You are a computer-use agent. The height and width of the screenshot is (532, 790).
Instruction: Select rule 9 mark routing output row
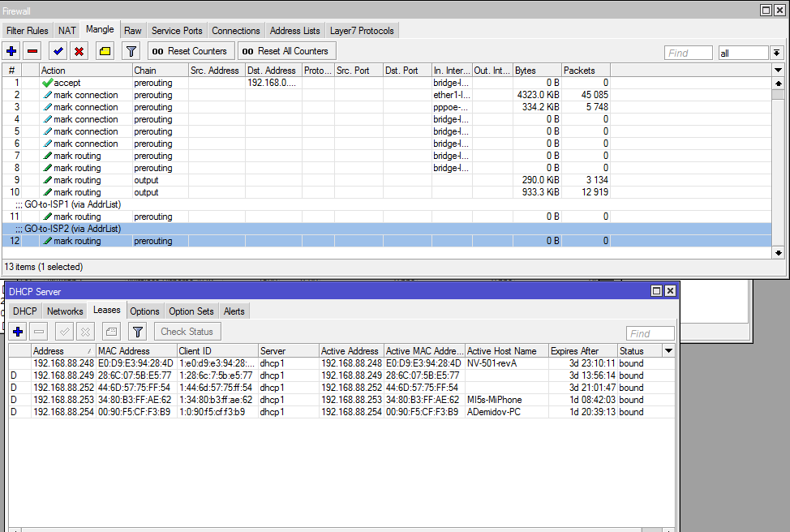(x=386, y=180)
